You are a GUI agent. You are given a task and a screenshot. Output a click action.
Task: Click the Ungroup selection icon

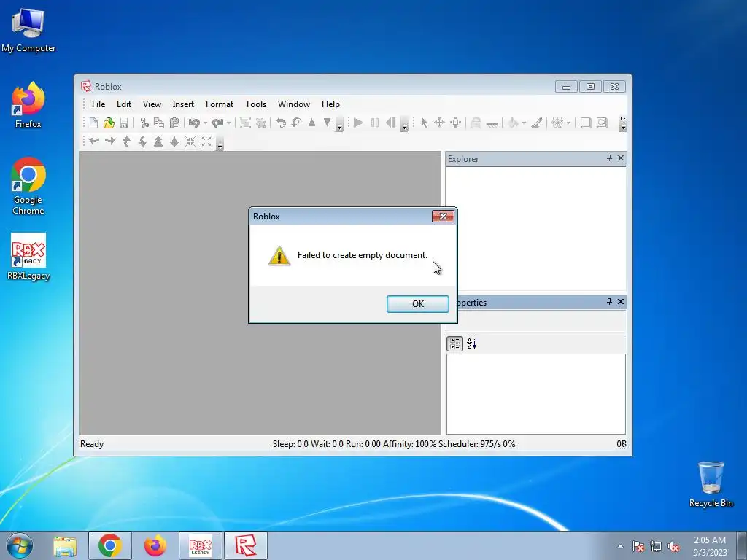tap(260, 122)
